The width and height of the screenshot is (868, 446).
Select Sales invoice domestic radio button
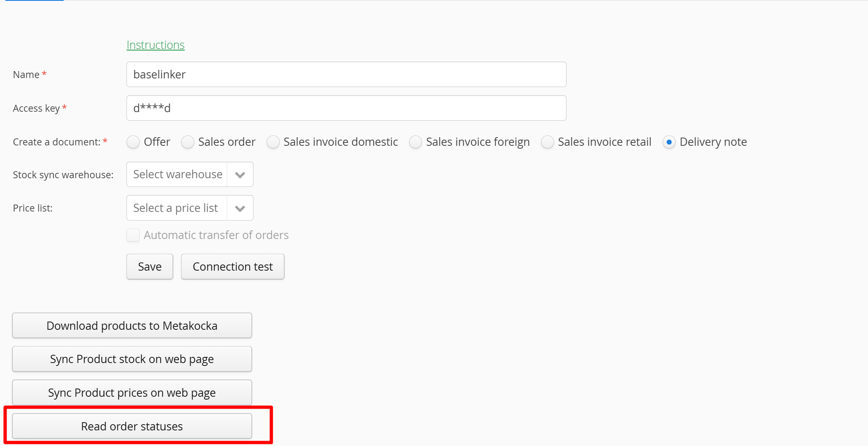(273, 142)
